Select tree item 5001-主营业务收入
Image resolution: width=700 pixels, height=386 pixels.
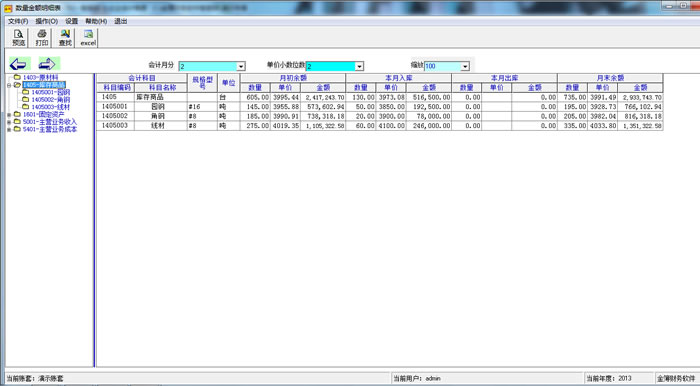pyautogui.click(x=50, y=122)
